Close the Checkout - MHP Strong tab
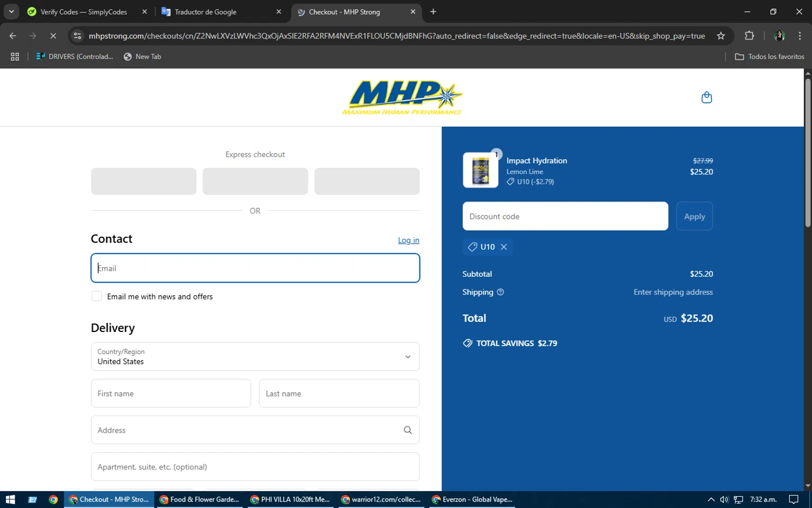Viewport: 812px width, 508px height. pos(413,11)
